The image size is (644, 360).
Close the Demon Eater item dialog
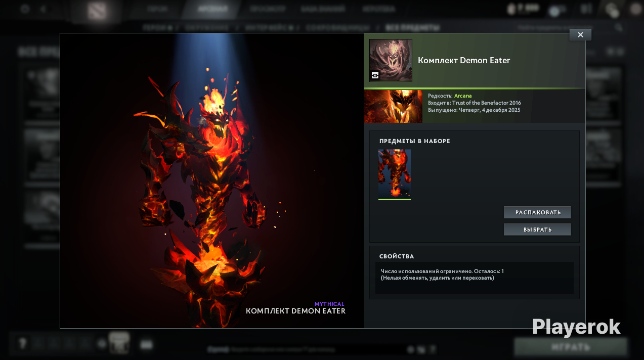(x=580, y=34)
